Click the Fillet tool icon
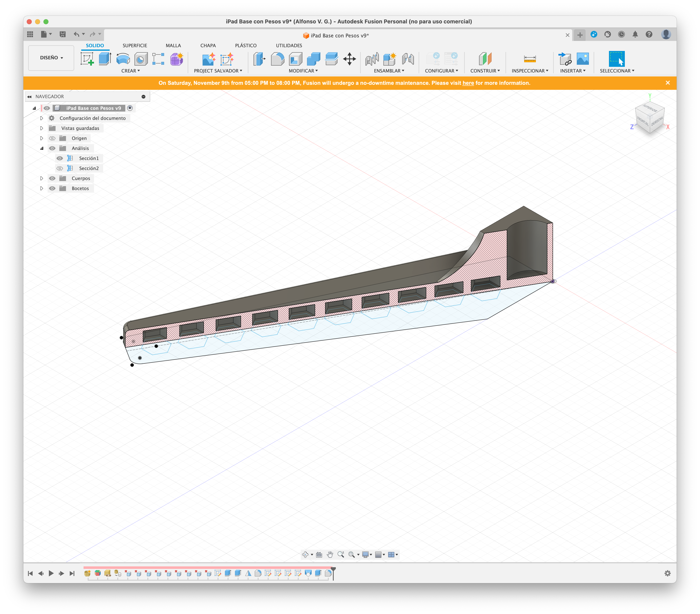 (277, 59)
